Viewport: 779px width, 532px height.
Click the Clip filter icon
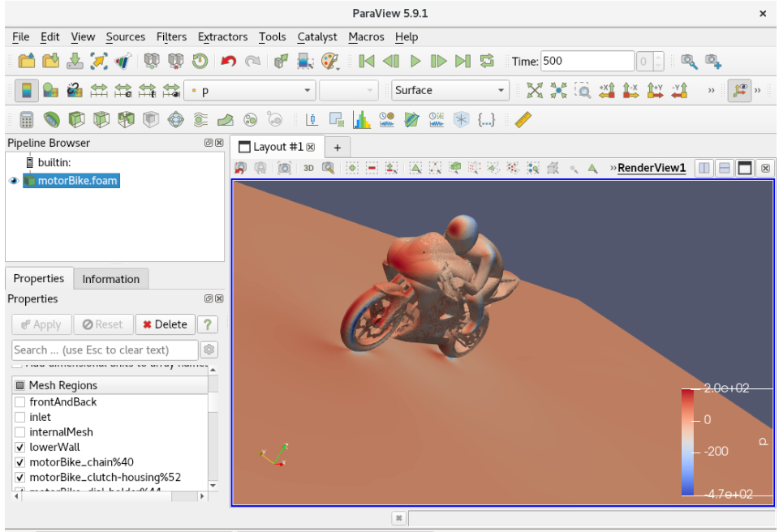tap(76, 120)
